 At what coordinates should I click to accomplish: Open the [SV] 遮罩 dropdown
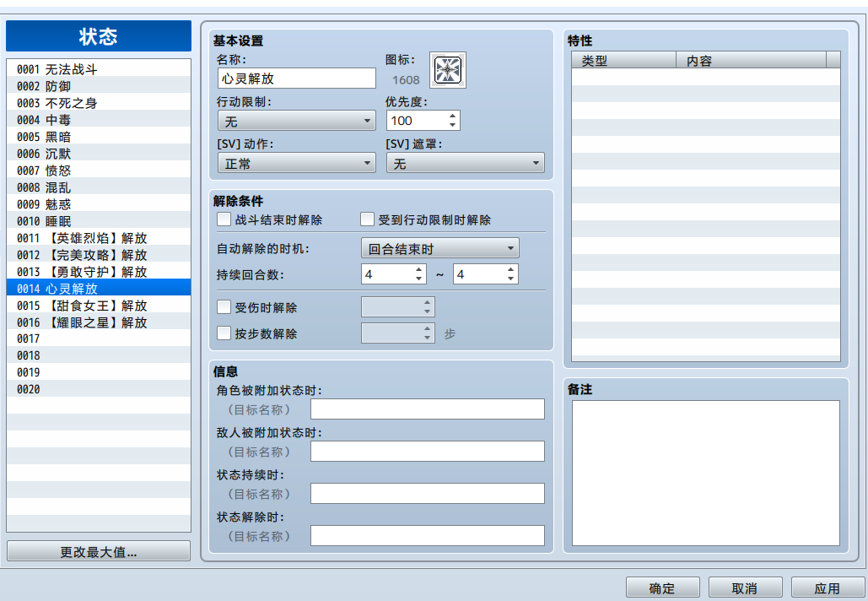click(x=466, y=163)
